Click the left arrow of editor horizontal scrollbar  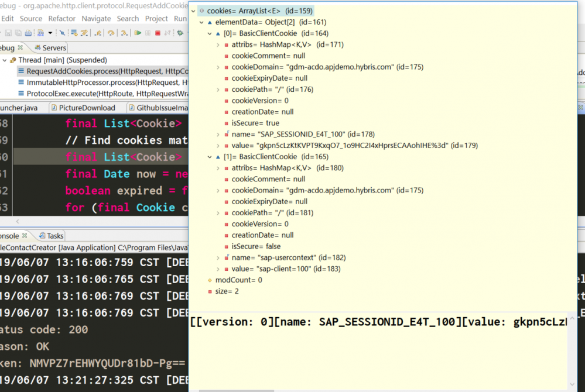point(18,221)
